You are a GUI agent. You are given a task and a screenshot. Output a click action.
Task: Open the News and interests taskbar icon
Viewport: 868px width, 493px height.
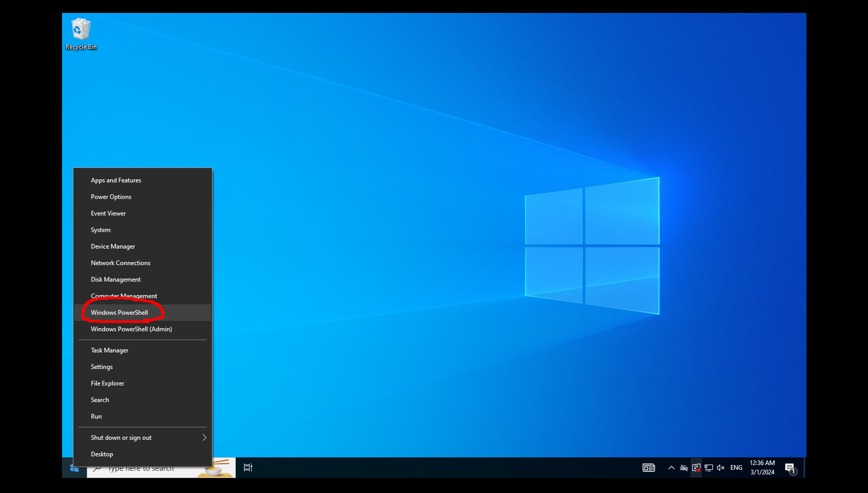click(x=648, y=468)
